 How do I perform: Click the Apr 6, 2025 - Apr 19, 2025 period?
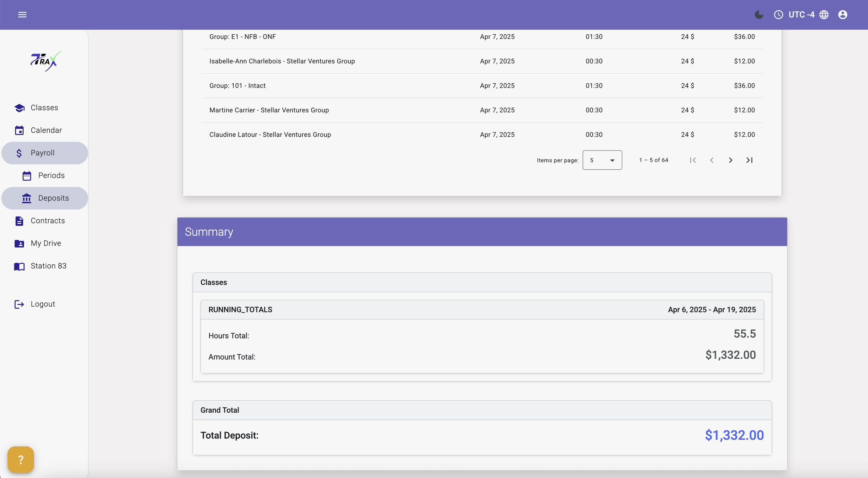click(712, 310)
